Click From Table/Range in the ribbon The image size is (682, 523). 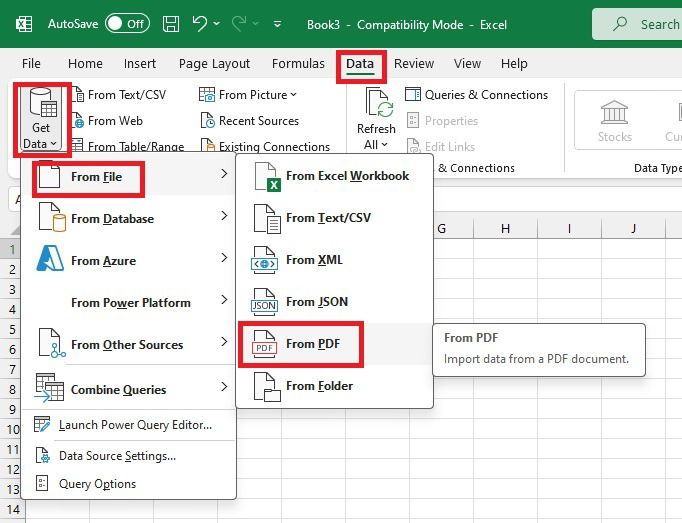click(x=128, y=146)
